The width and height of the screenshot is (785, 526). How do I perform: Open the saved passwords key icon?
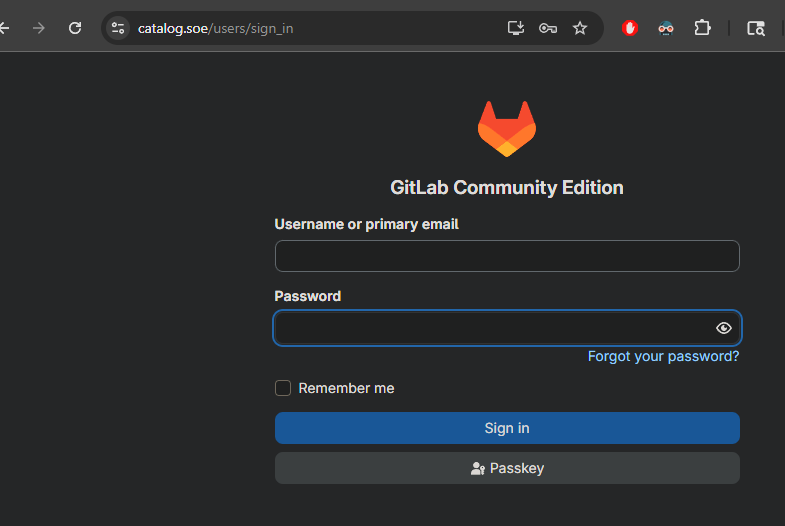click(548, 28)
